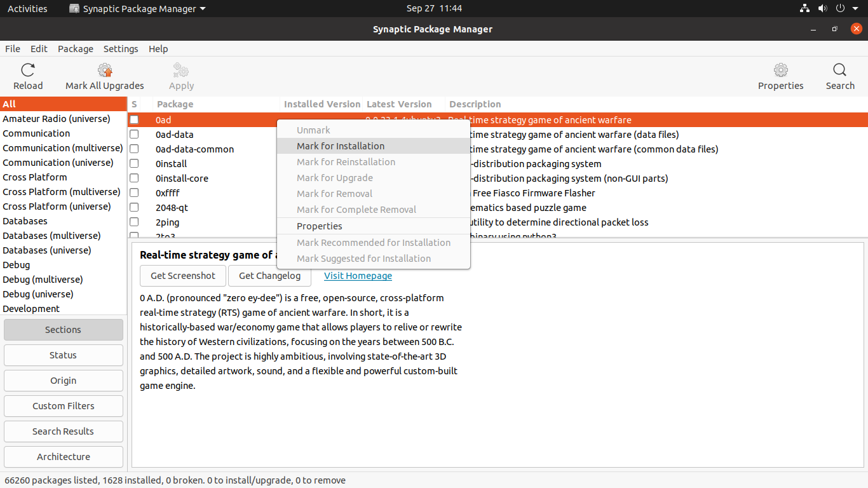
Task: Click the power icon in top bar
Action: click(x=839, y=8)
